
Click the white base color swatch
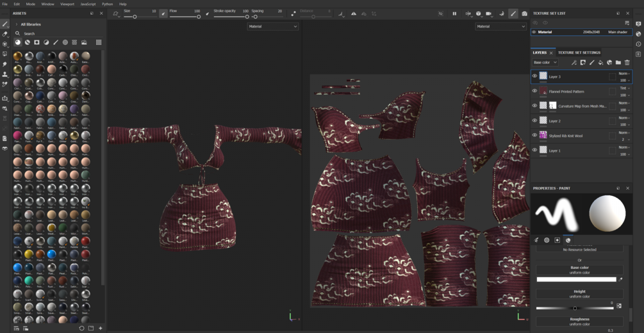576,279
